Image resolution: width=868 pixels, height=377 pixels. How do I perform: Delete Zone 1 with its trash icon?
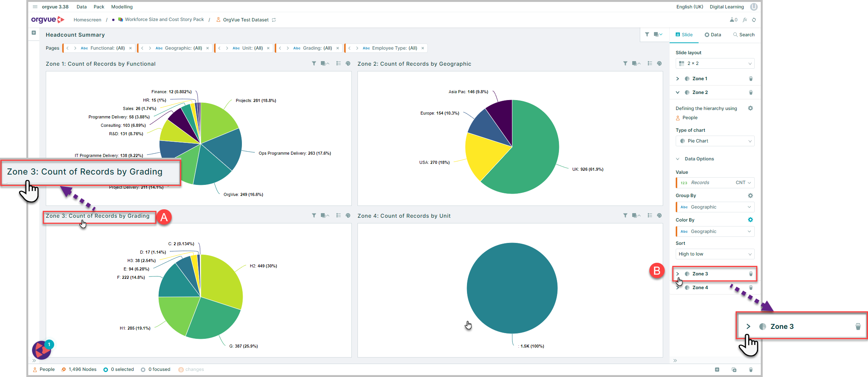coord(750,79)
